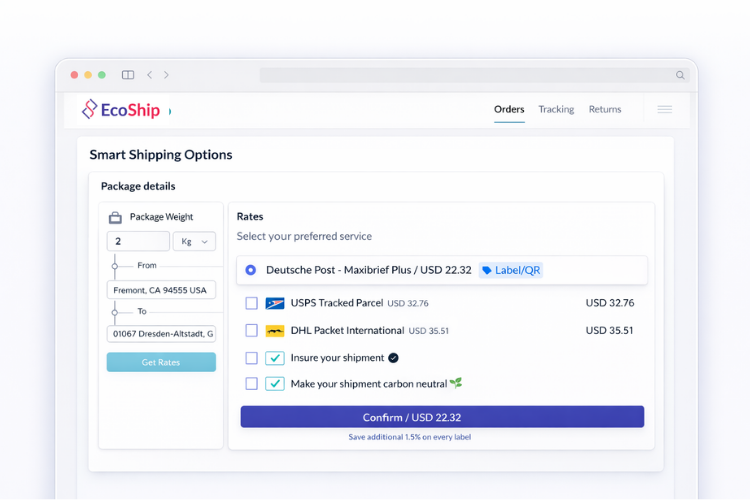This screenshot has height=500, width=750.
Task: Click the USD 32.76 price on right
Action: 610,303
